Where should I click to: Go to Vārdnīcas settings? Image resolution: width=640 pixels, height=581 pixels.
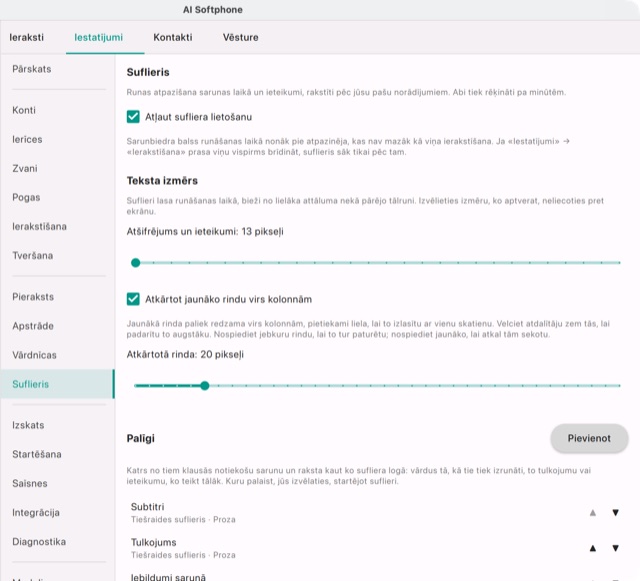tap(58, 355)
